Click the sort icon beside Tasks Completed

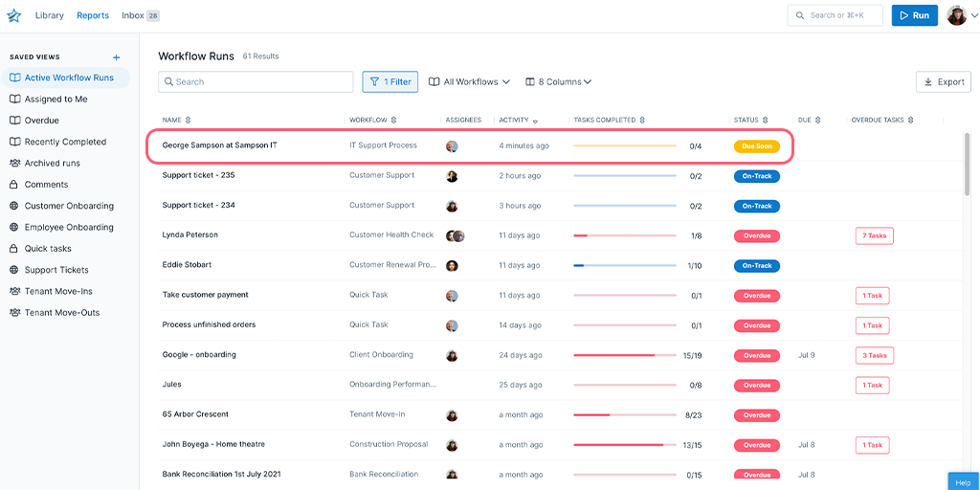(643, 121)
